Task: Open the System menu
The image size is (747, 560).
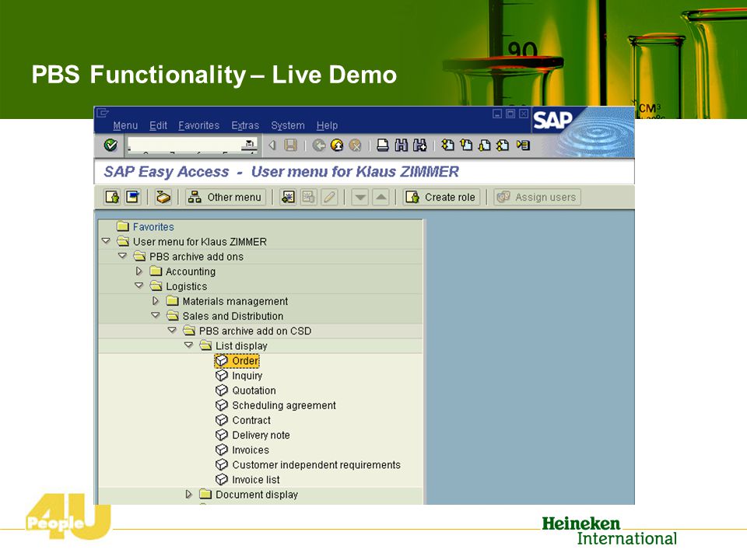Action: pyautogui.click(x=288, y=125)
